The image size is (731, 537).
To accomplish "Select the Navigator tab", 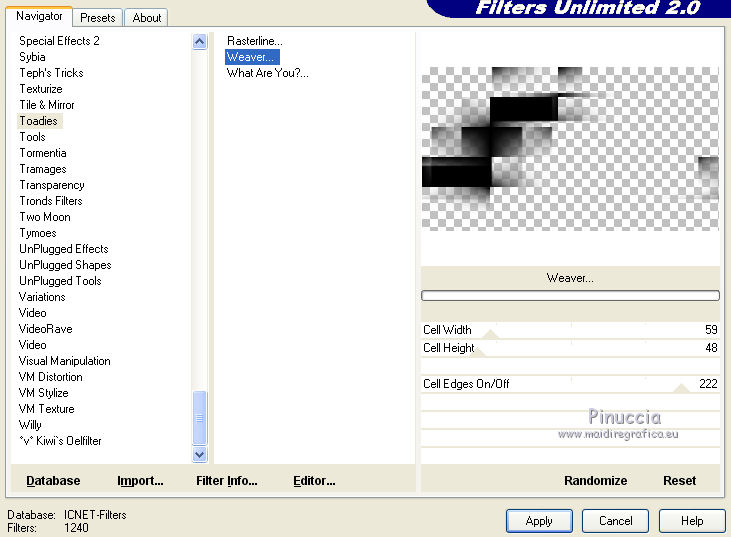I will point(39,16).
